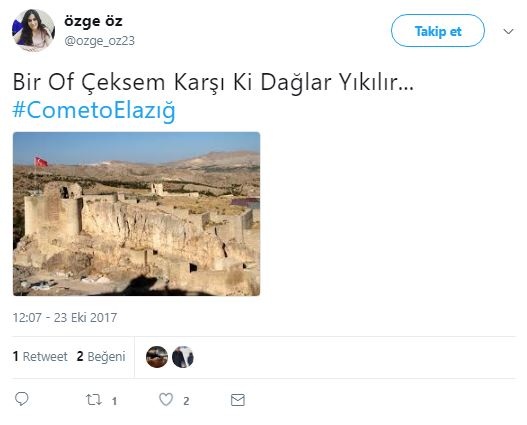527x425 pixels.
Task: Click the reply speech bubble icon
Action: [x=22, y=399]
